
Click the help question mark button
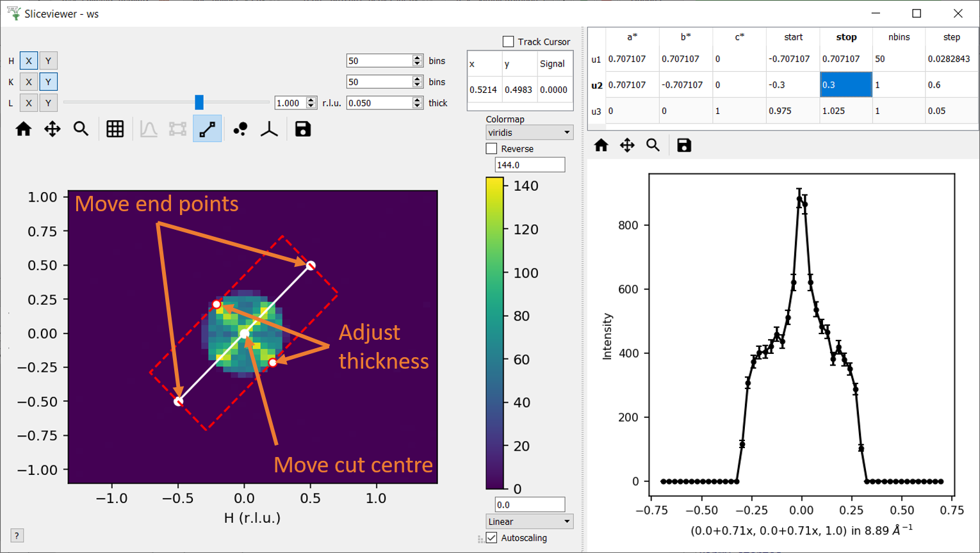click(17, 535)
